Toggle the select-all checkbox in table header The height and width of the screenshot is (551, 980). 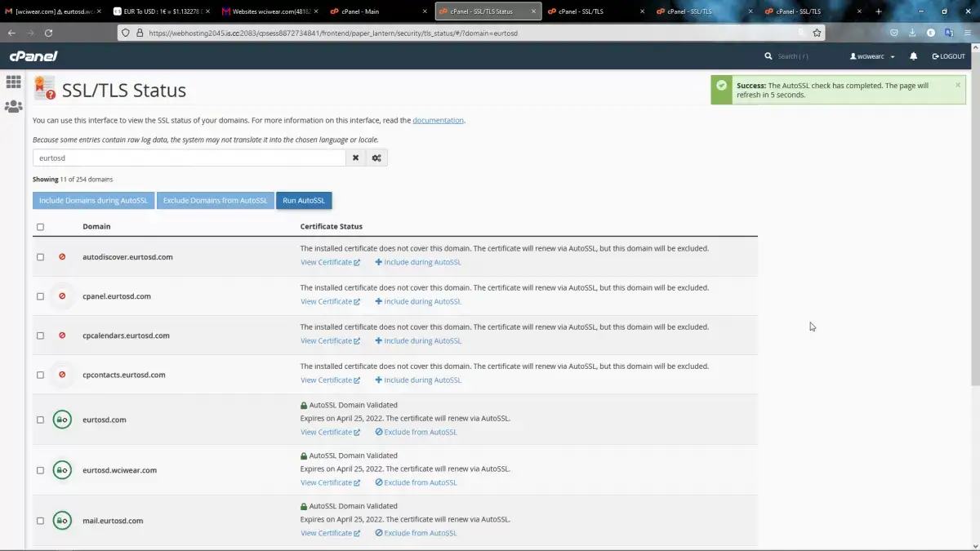point(40,227)
